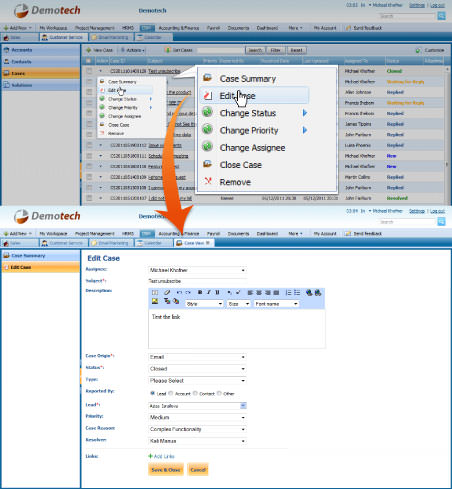This screenshot has height=489, width=452.
Task: Click into the Subject field reading Test unsubscribe
Action: [x=197, y=281]
